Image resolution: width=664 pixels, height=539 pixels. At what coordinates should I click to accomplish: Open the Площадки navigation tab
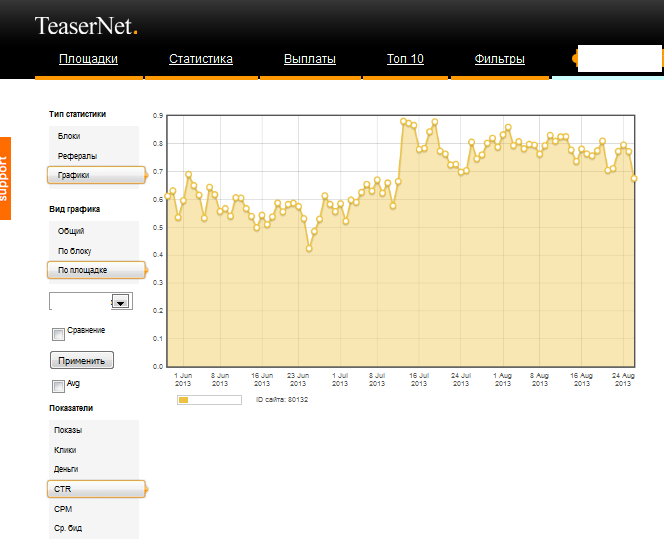(88, 59)
